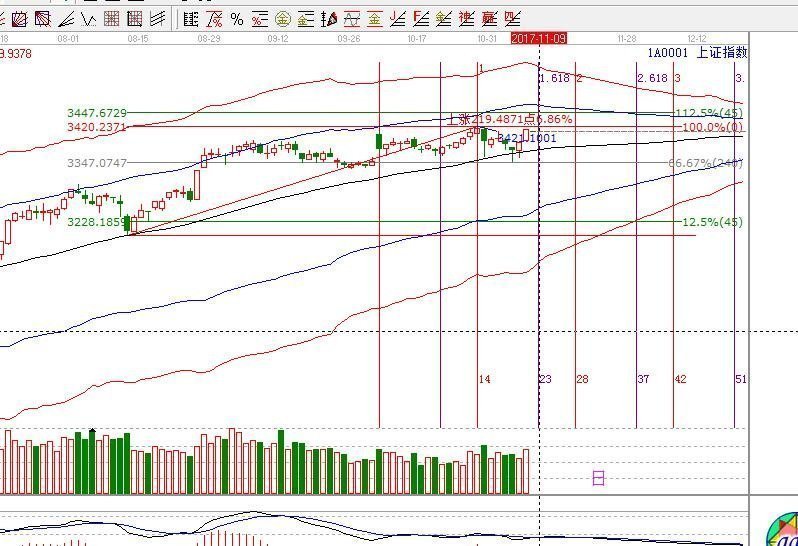The width and height of the screenshot is (798, 546).
Task: Click the 3420.2371 price level label
Action: coord(97,127)
